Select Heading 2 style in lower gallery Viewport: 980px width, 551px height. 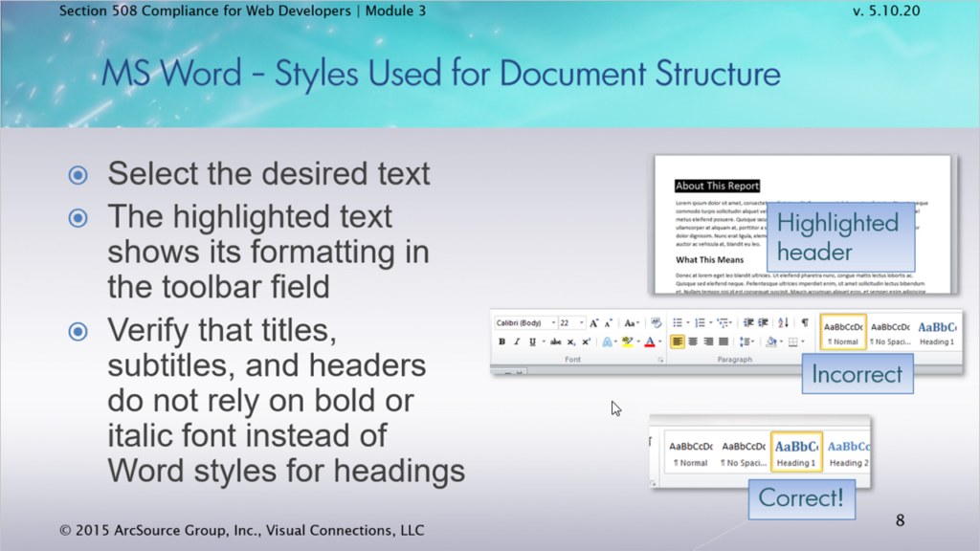click(x=848, y=452)
